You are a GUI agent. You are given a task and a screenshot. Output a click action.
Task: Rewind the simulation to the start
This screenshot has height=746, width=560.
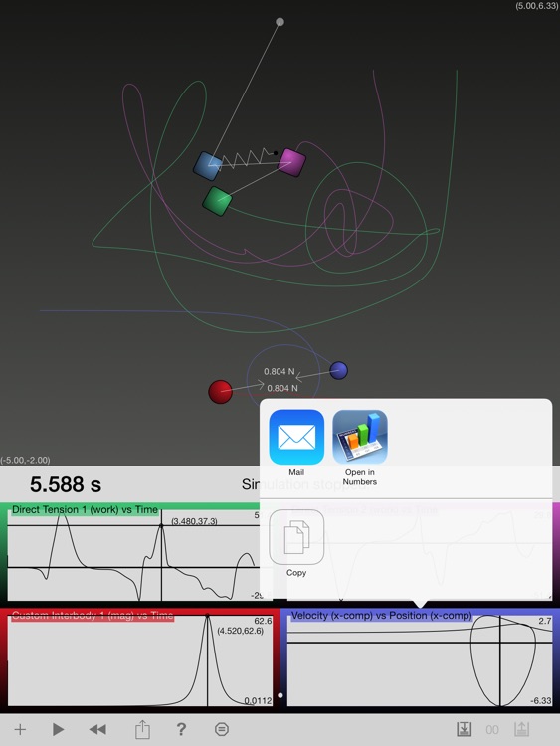tap(98, 729)
